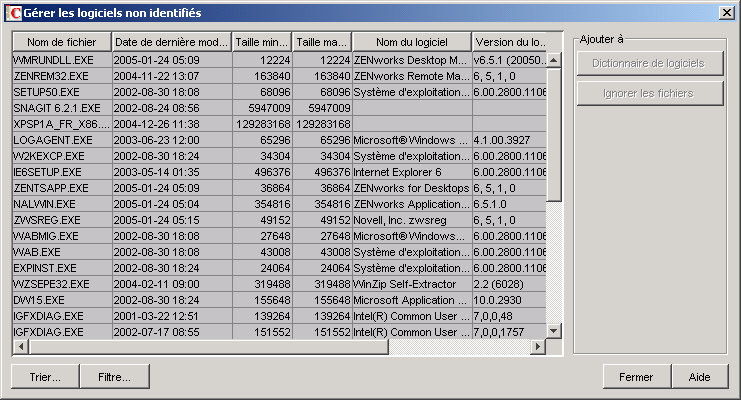Sort by Date de dernière mod... header
Screen dimensions: 741x400
click(x=172, y=42)
